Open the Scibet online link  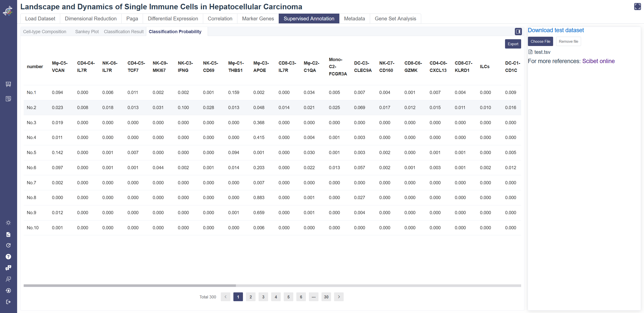point(598,61)
